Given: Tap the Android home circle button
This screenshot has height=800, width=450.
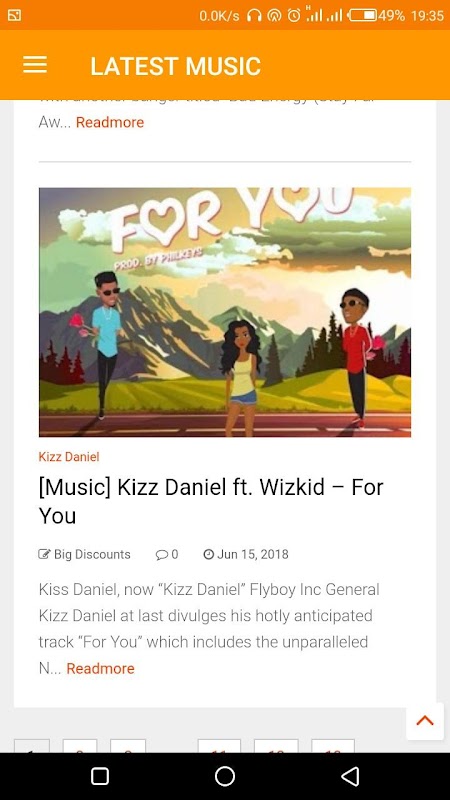Looking at the screenshot, I should pyautogui.click(x=225, y=776).
